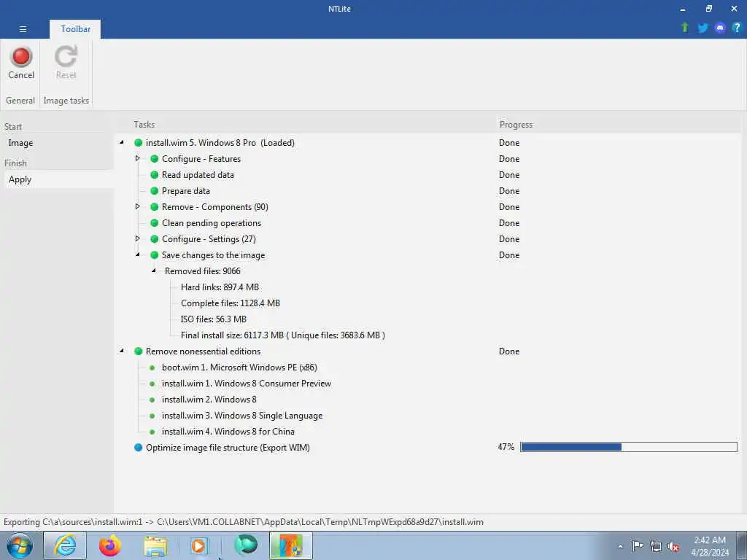747x560 pixels.
Task: Open the hamburger menu
Action: pos(23,29)
